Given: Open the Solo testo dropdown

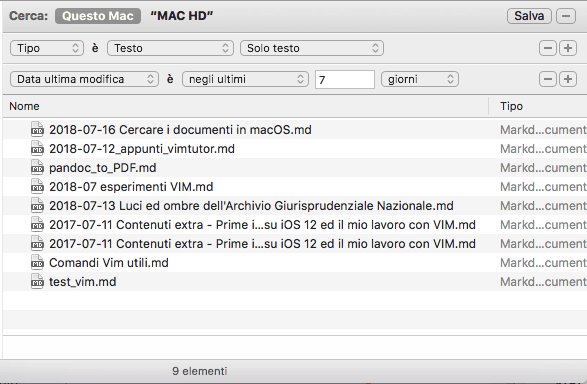Looking at the screenshot, I should click(x=312, y=48).
